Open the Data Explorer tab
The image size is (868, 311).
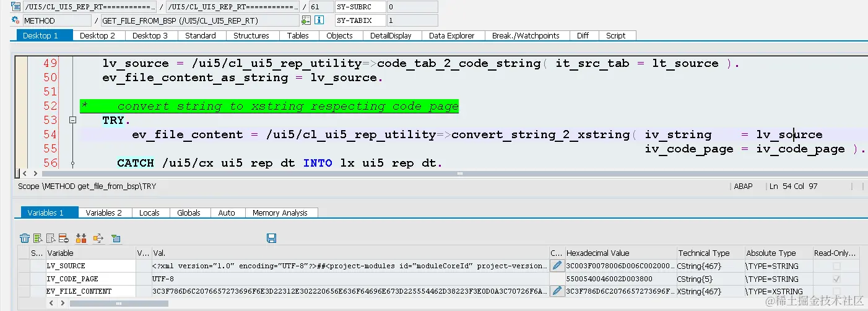[x=452, y=35]
